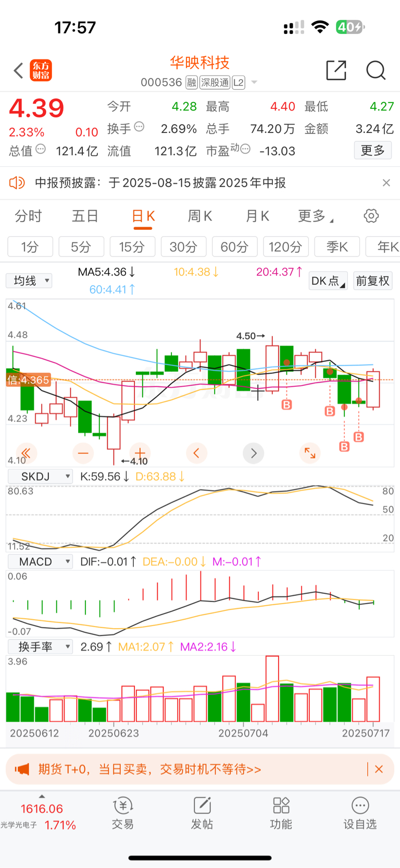
Task: Tap the announcement speaker icon
Action: coord(17,182)
